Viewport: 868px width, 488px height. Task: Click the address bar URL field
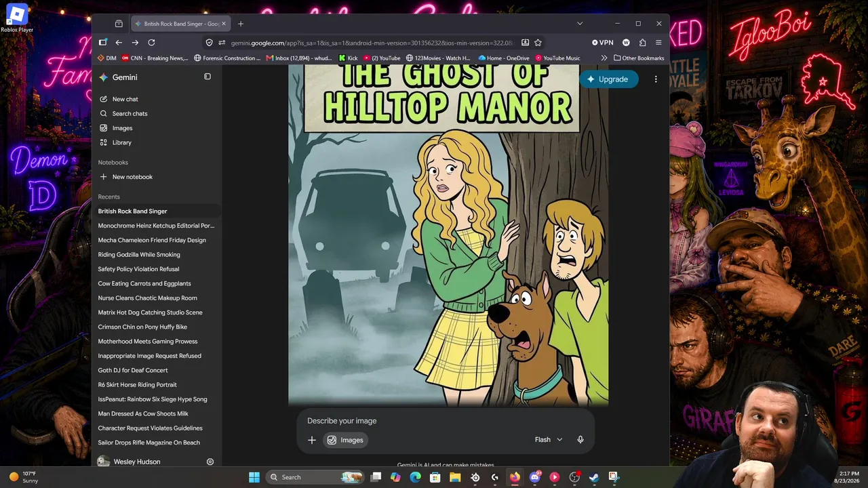coord(372,43)
